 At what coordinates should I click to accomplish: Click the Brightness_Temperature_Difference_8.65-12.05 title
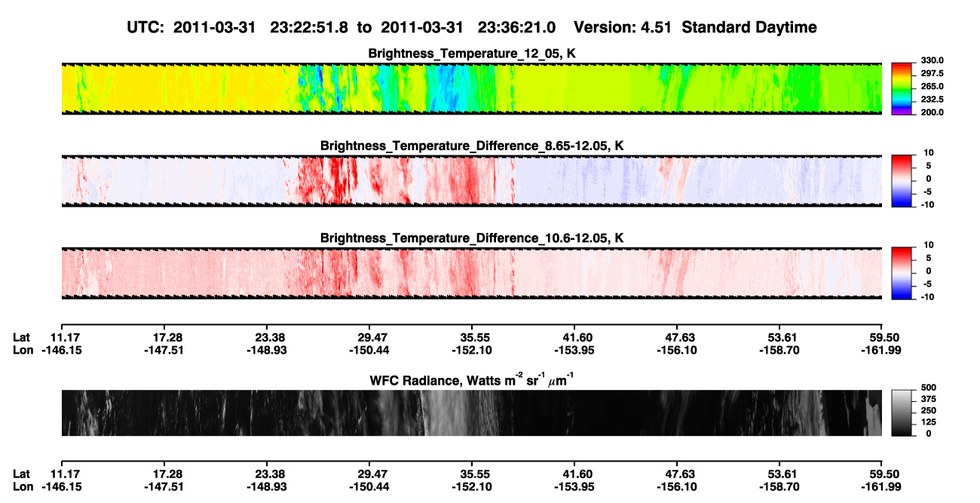click(472, 146)
